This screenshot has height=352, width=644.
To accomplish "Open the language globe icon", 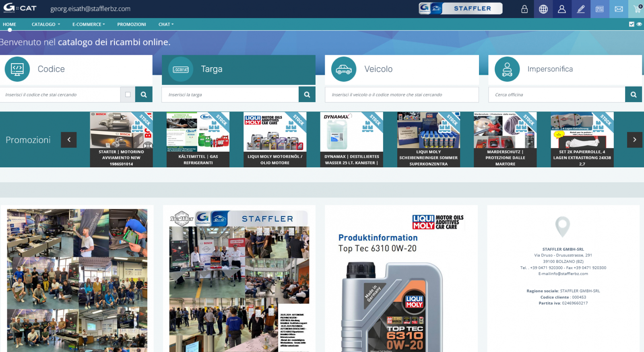I will point(543,9).
